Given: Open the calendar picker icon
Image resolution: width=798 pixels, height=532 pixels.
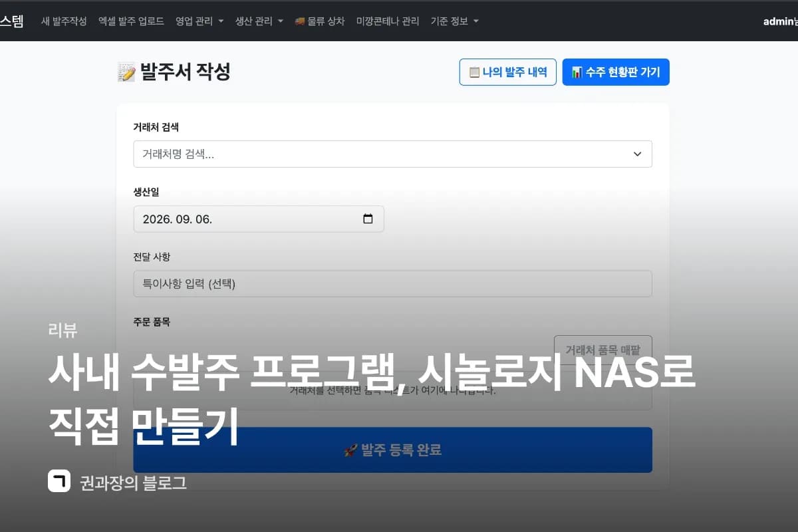Looking at the screenshot, I should coord(368,219).
